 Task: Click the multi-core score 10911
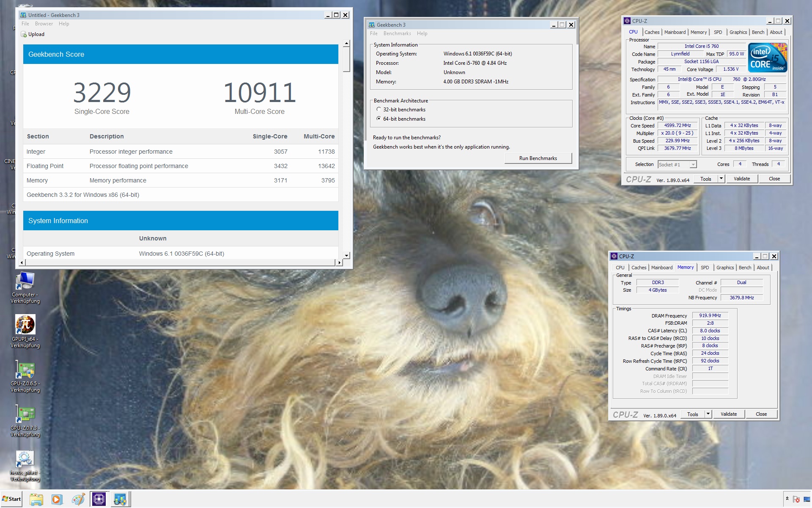coord(259,93)
